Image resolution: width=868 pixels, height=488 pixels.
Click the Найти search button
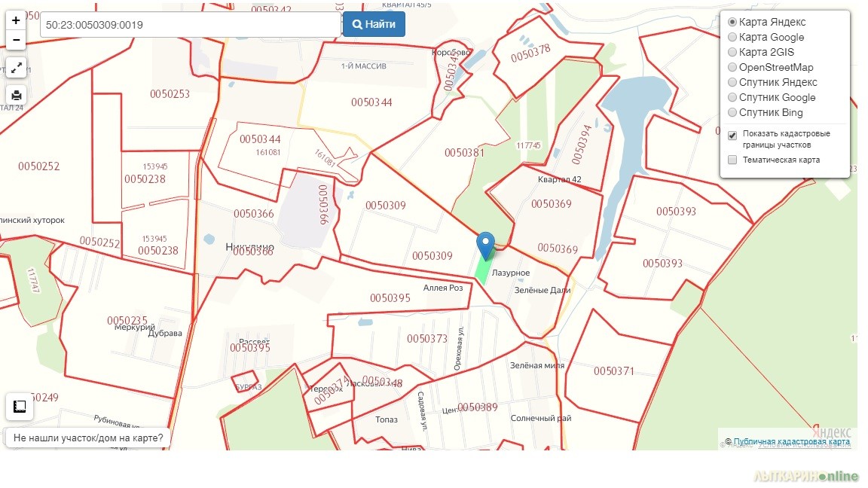374,24
